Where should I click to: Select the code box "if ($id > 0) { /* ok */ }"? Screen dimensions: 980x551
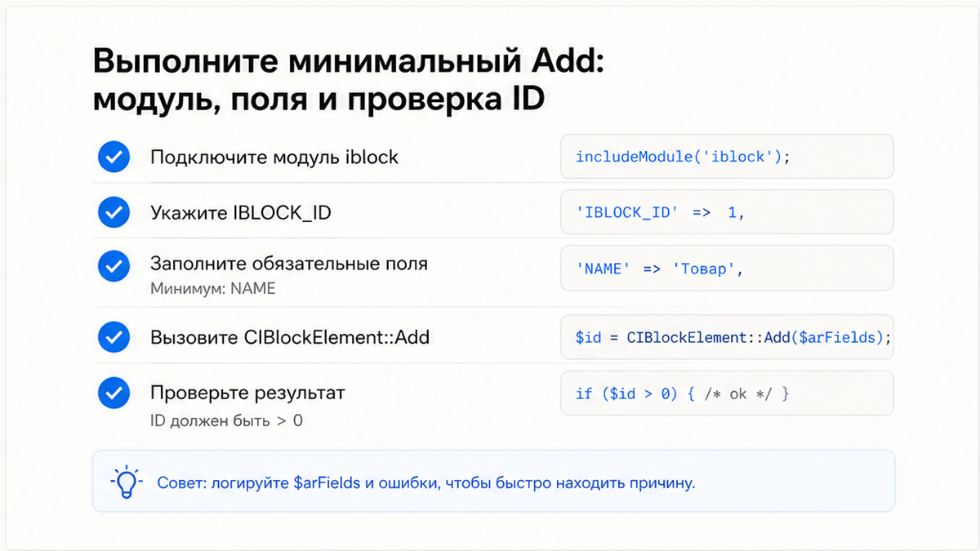(727, 393)
